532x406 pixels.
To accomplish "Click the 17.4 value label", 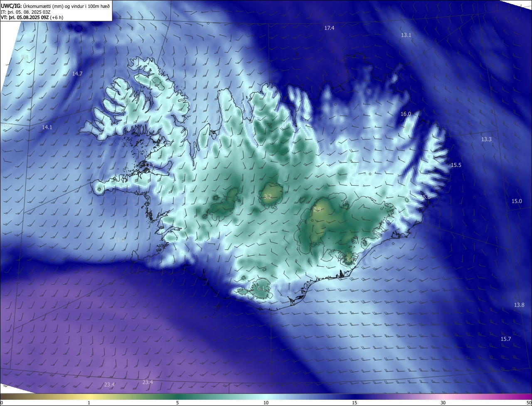I will point(329,28).
